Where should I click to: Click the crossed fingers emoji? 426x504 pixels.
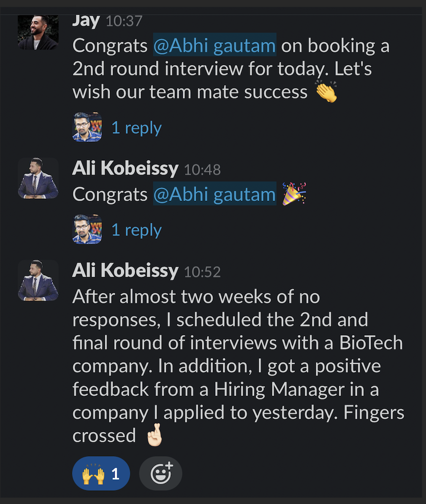153,436
